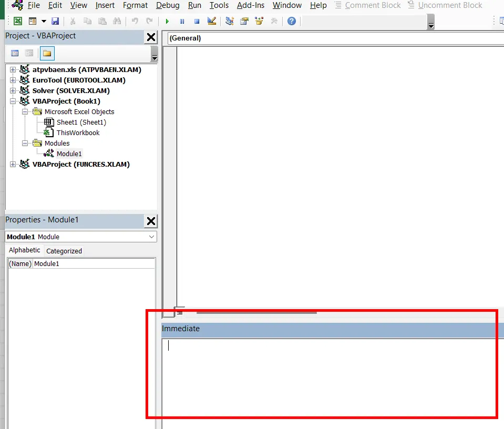Image resolution: width=504 pixels, height=429 pixels.
Task: Select ThisWorkbook in project tree
Action: click(x=78, y=133)
